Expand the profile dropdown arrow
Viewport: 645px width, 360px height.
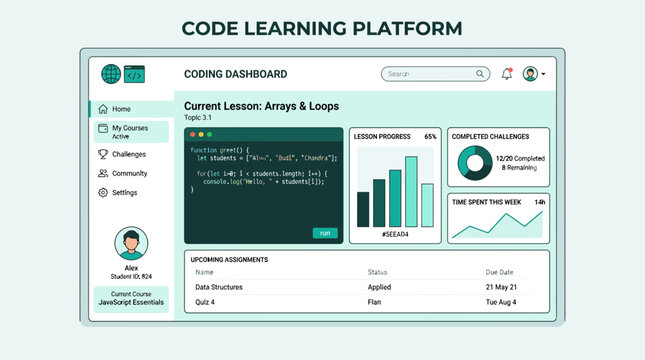pyautogui.click(x=543, y=74)
